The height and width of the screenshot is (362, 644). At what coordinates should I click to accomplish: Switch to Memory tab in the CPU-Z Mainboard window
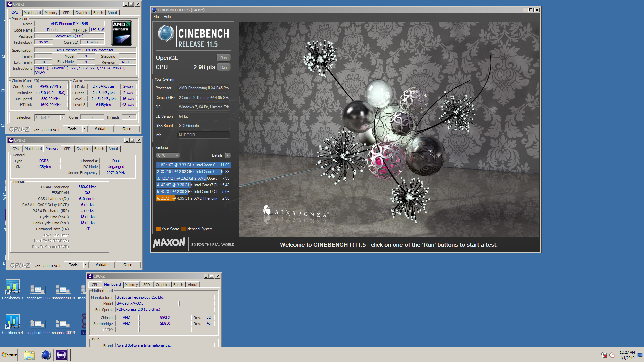(x=131, y=285)
